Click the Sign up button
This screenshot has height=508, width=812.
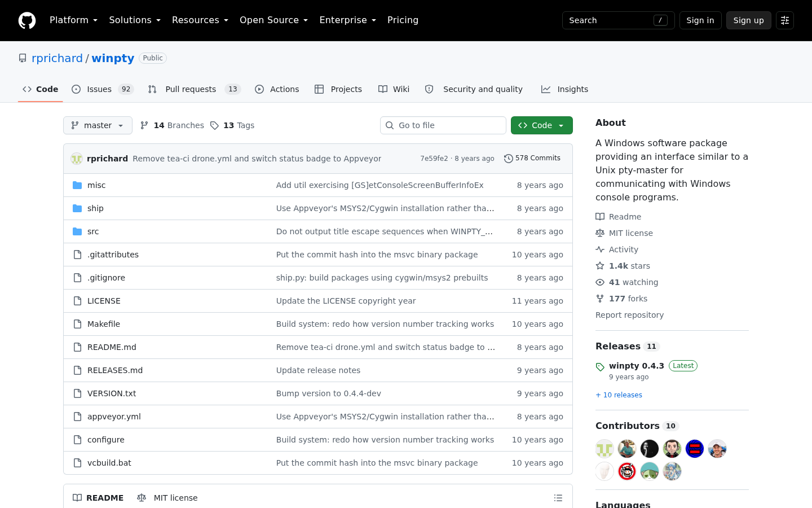pos(749,20)
